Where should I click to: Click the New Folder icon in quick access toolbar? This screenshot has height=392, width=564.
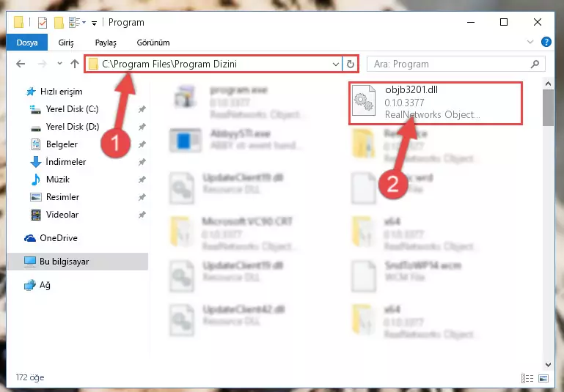tap(59, 23)
